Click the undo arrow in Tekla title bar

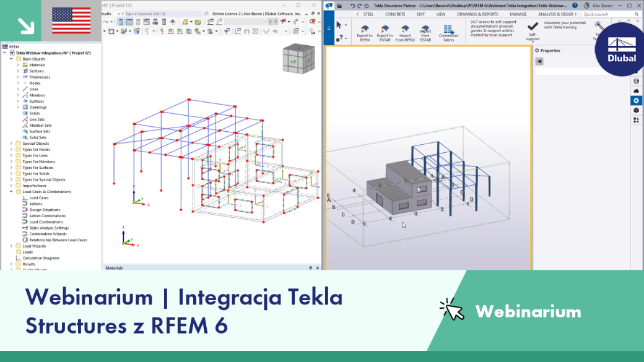(x=352, y=6)
